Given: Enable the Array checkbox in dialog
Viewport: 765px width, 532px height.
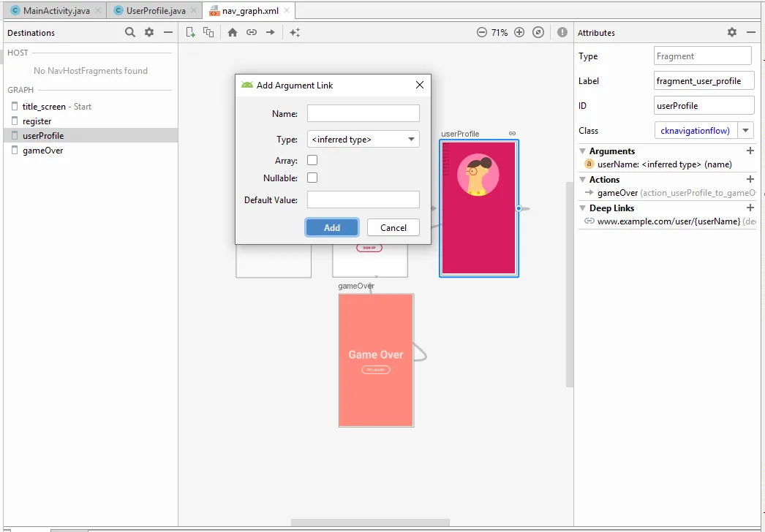Looking at the screenshot, I should pyautogui.click(x=311, y=160).
